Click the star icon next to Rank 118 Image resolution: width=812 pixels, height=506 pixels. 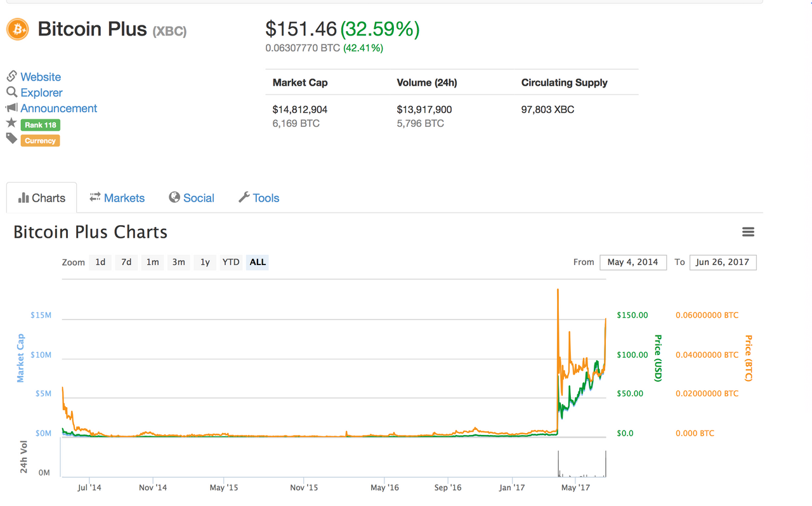[11, 123]
